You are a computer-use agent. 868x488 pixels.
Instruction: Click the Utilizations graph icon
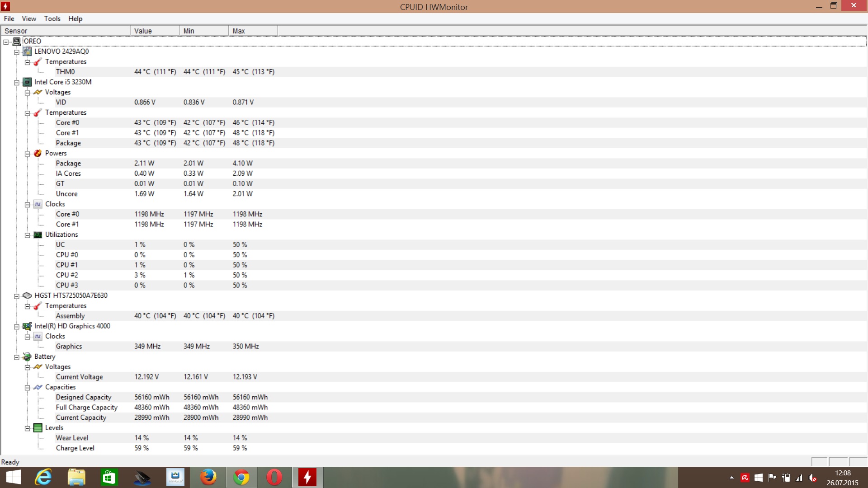(38, 235)
